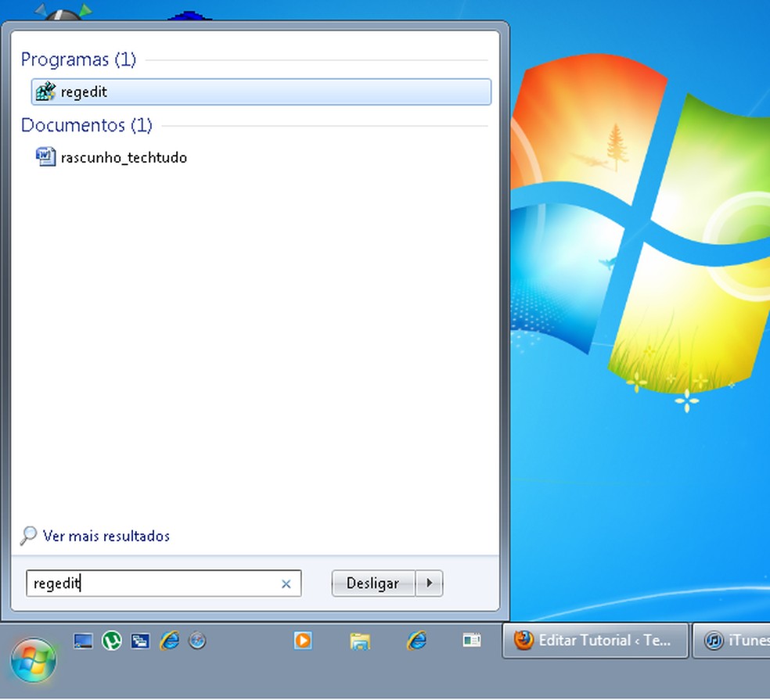This screenshot has width=770, height=700.
Task: Open uTorrent from the taskbar
Action: click(x=112, y=641)
